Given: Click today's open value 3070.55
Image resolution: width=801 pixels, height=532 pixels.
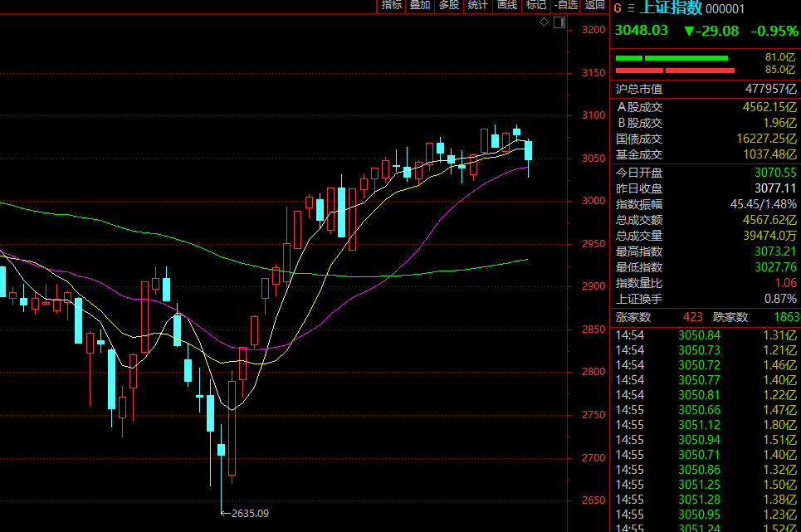Looking at the screenshot, I should [x=775, y=173].
